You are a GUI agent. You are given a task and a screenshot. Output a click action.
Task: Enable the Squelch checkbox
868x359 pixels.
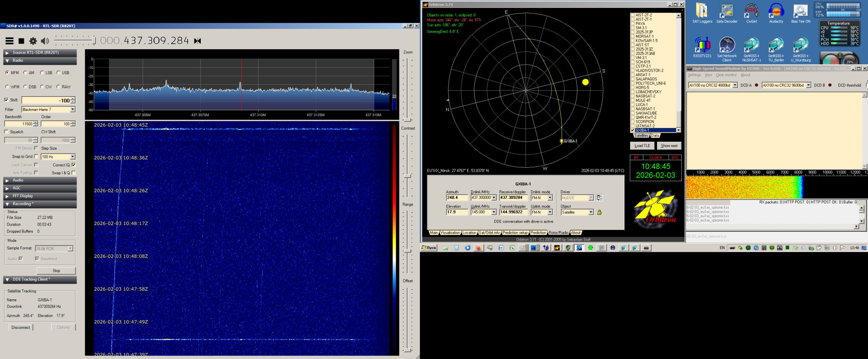6,132
